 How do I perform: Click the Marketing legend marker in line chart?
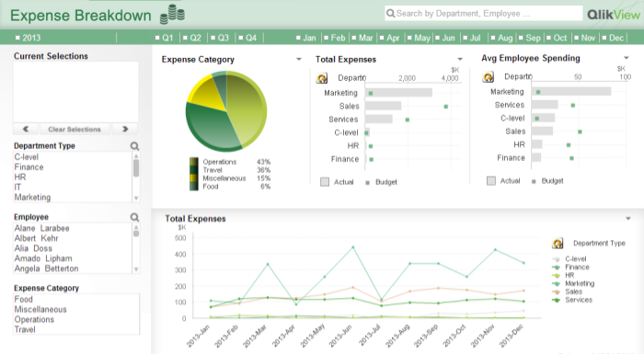[x=556, y=284]
